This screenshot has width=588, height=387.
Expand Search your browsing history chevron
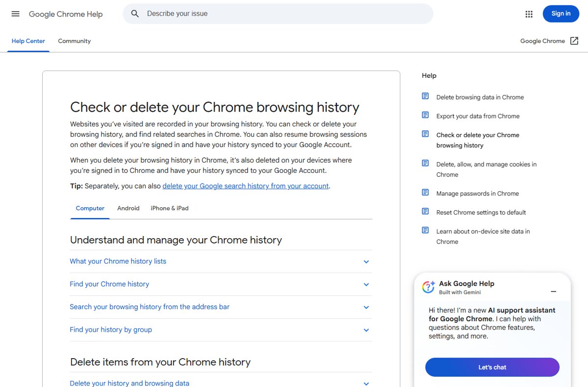tap(366, 307)
